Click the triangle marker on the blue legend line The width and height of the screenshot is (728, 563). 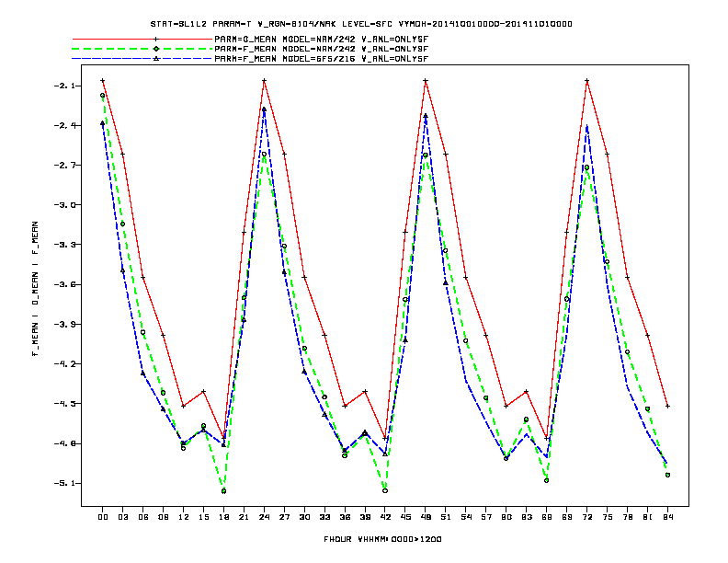156,59
